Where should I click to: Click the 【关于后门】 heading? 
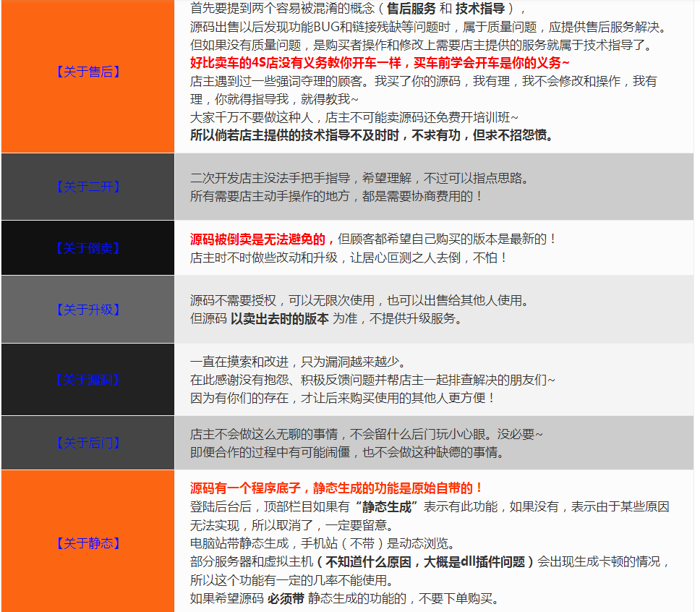click(x=88, y=443)
